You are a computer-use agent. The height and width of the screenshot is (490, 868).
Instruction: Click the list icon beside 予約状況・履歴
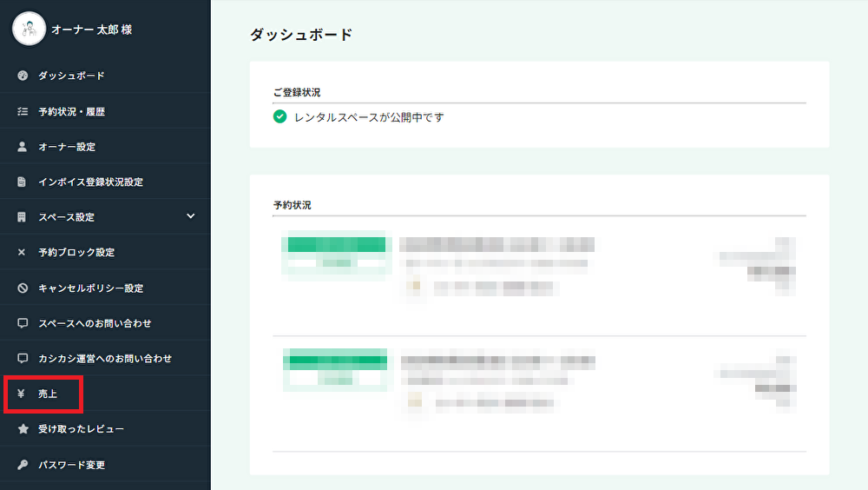23,111
